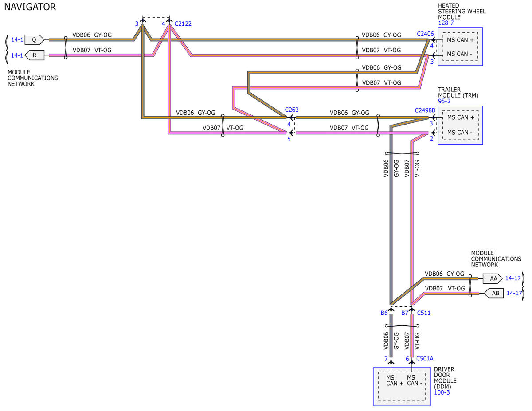This screenshot has height=411, width=532.
Task: Select the AA off-page connector symbol
Action: pyautogui.click(x=492, y=278)
